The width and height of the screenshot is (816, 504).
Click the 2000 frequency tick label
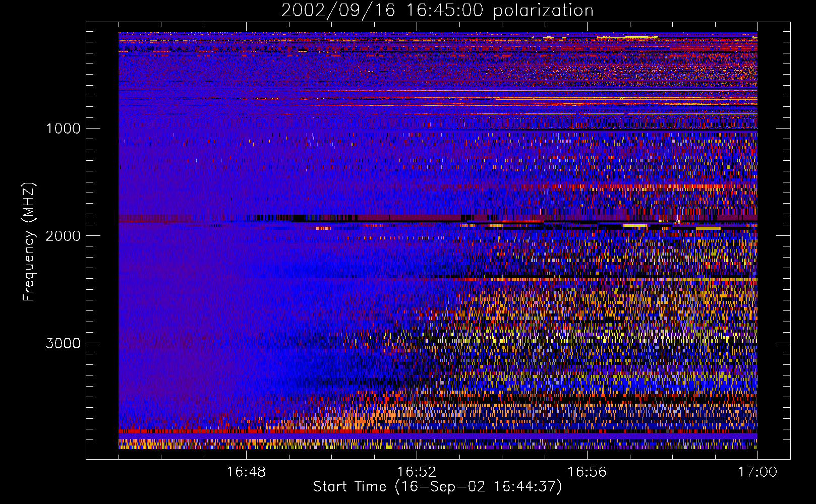[x=63, y=236]
